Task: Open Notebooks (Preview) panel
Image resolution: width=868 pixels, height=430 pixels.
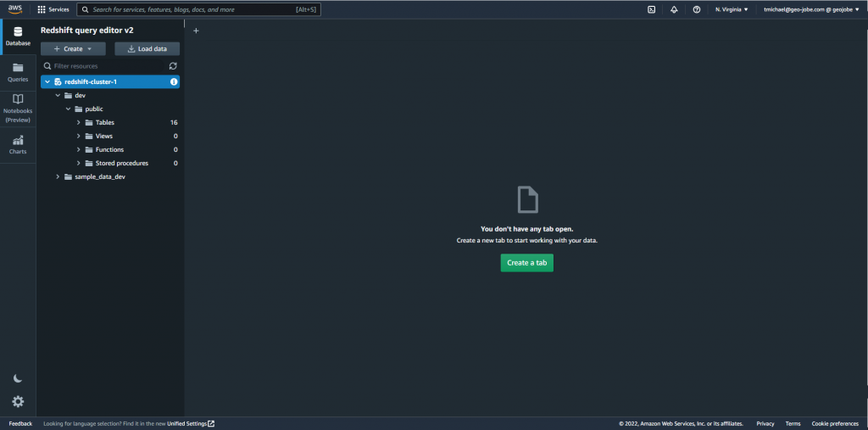Action: (18, 108)
